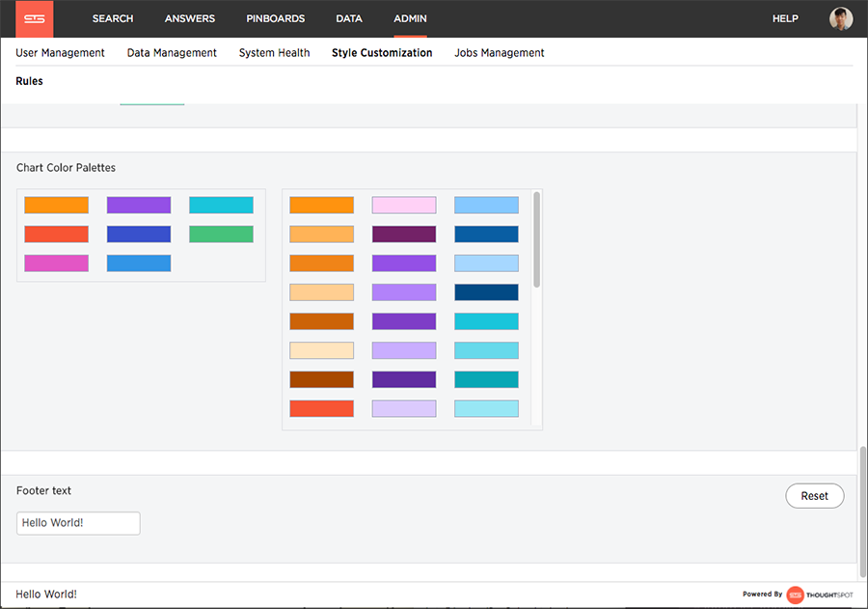Pick the cyan swatch in primary palette

pyautogui.click(x=222, y=205)
